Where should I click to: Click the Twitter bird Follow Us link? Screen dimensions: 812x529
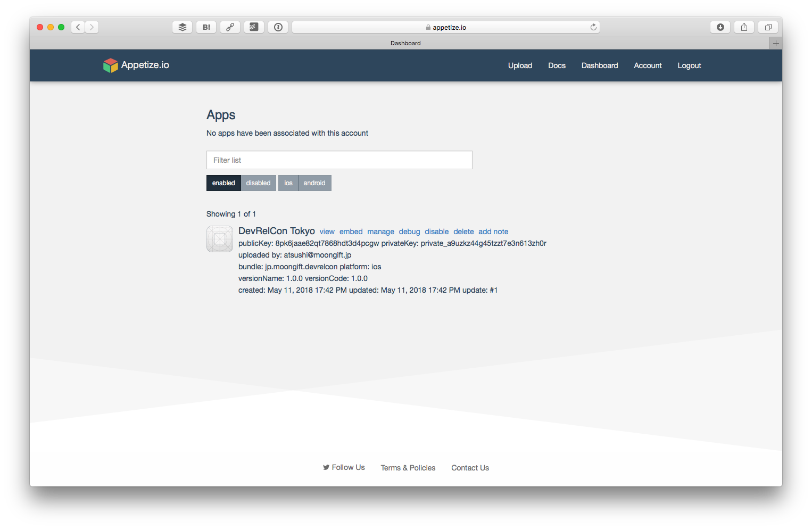pyautogui.click(x=344, y=467)
